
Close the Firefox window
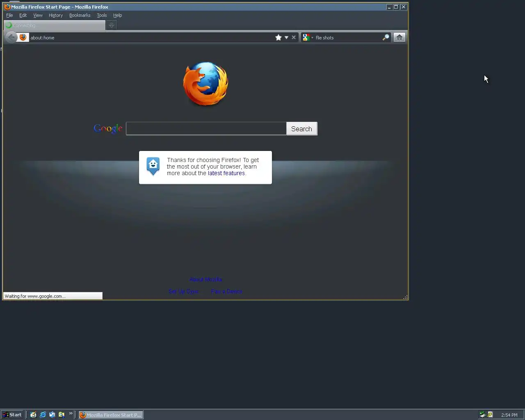(x=404, y=7)
